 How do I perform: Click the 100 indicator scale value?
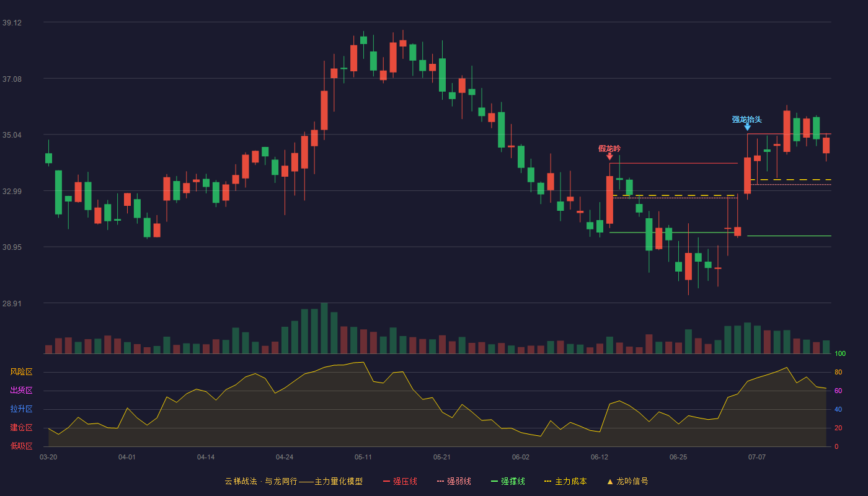pos(840,353)
